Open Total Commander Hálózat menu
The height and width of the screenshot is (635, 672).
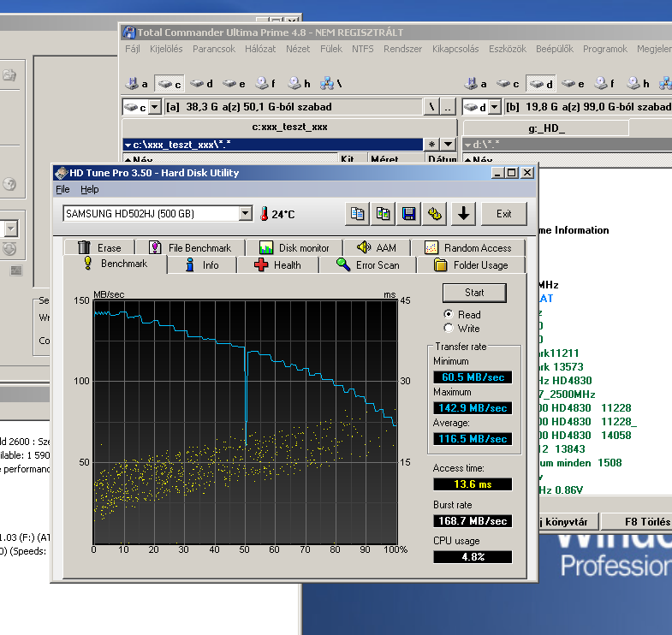[x=260, y=49]
